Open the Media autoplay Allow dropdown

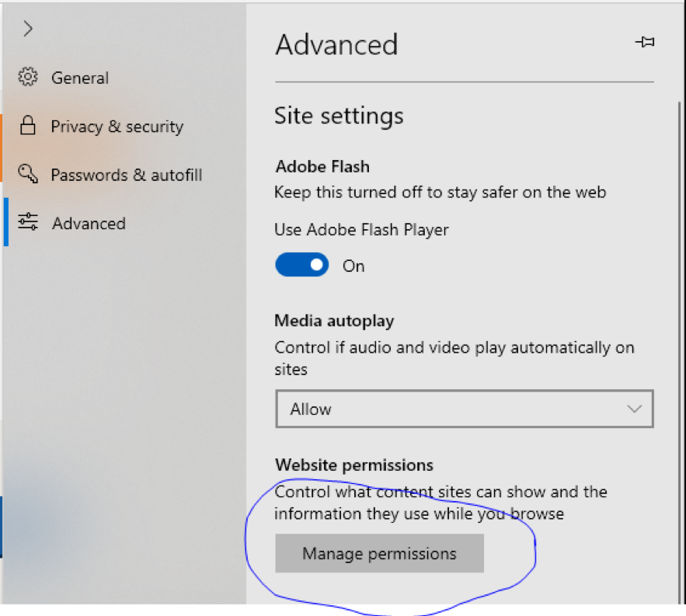tap(464, 409)
